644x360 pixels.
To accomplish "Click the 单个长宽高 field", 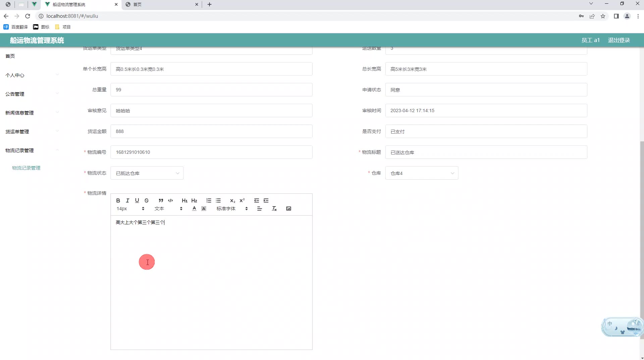I will click(211, 69).
